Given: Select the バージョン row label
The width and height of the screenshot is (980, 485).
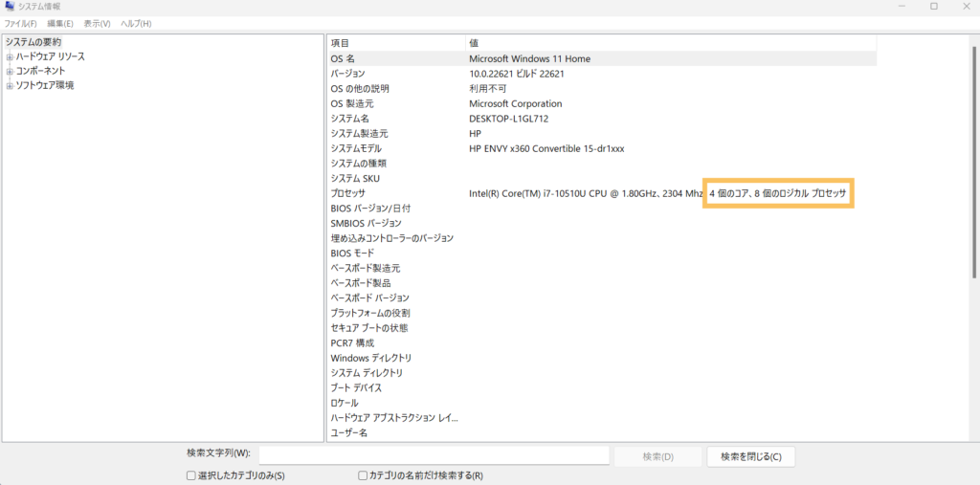Looking at the screenshot, I should coord(347,74).
